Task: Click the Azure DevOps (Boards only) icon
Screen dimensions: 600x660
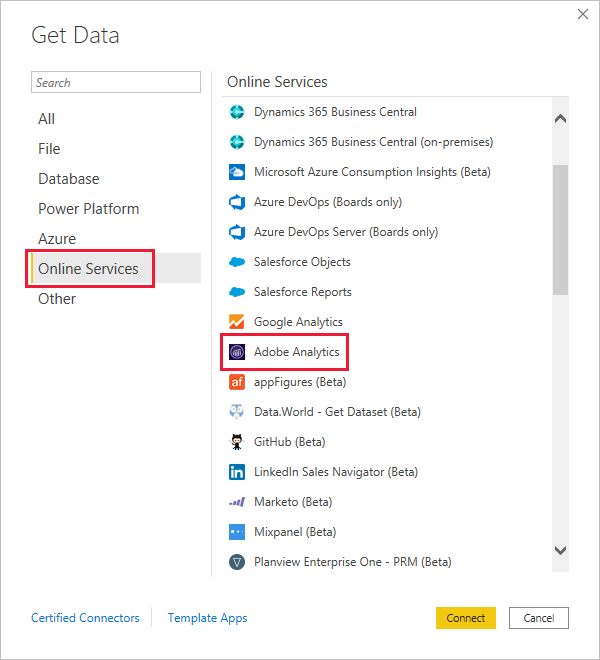Action: point(237,202)
